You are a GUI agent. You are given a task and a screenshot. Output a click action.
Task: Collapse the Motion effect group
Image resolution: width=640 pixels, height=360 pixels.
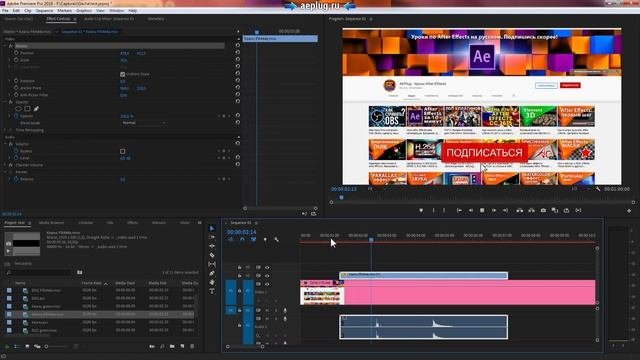click(x=5, y=46)
